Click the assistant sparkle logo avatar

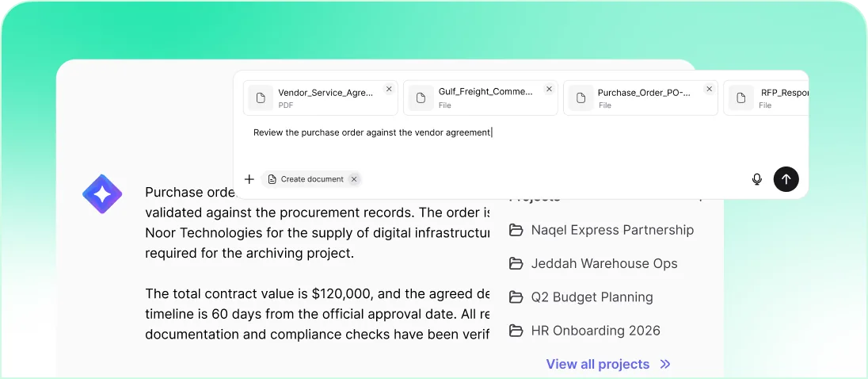click(102, 194)
